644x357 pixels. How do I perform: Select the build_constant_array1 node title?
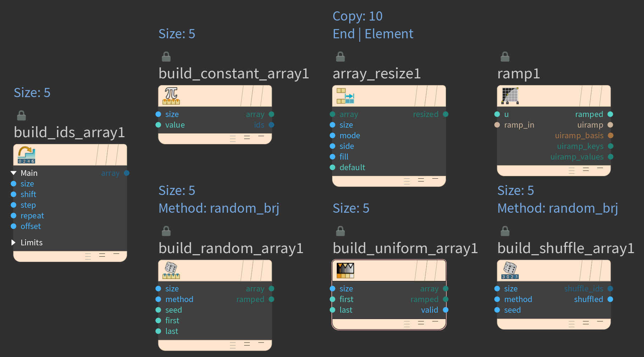coord(234,73)
